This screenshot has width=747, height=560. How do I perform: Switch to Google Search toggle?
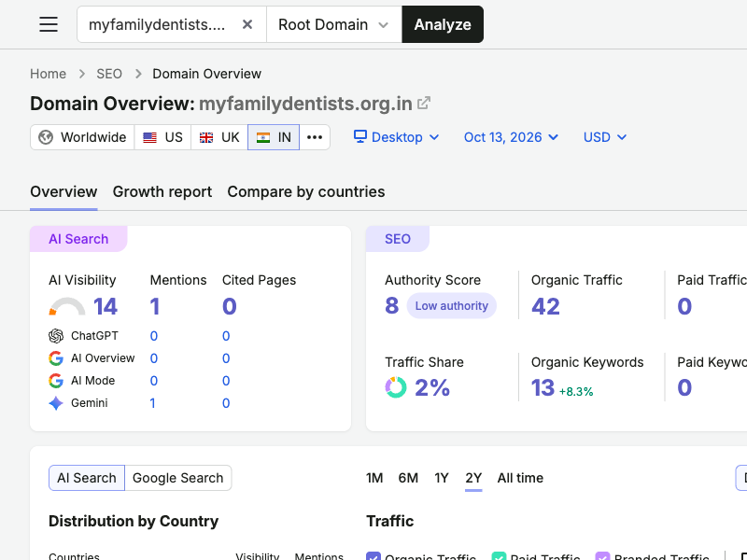pyautogui.click(x=177, y=478)
